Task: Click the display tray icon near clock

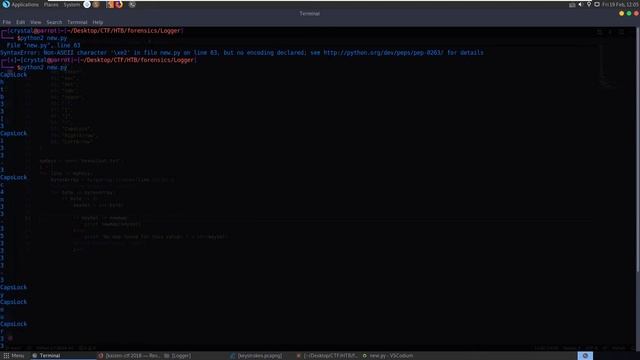Action: point(597,4)
